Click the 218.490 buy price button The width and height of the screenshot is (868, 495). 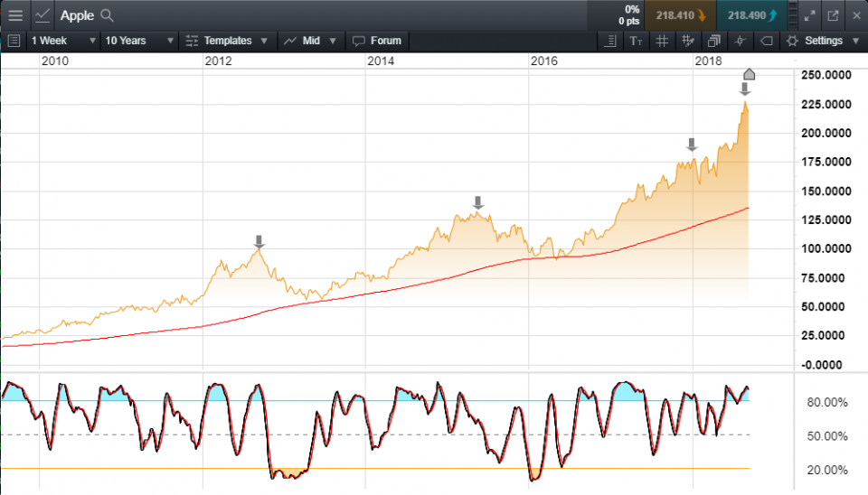click(x=751, y=15)
